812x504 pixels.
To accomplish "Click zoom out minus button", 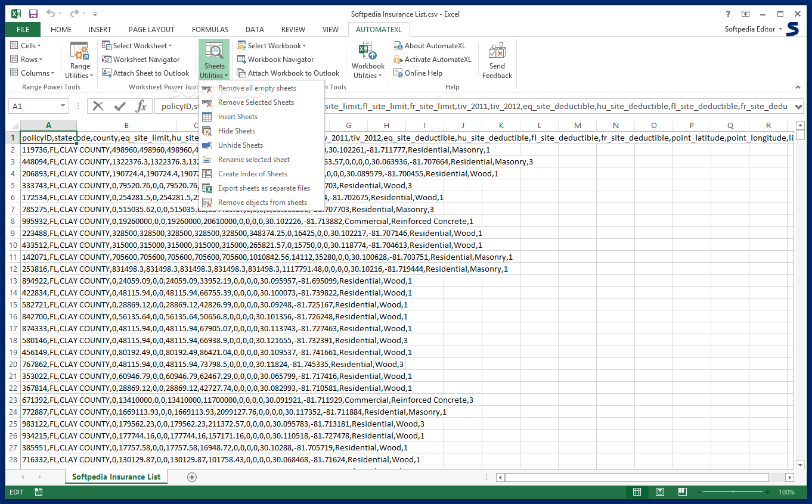I will pyautogui.click(x=698, y=492).
